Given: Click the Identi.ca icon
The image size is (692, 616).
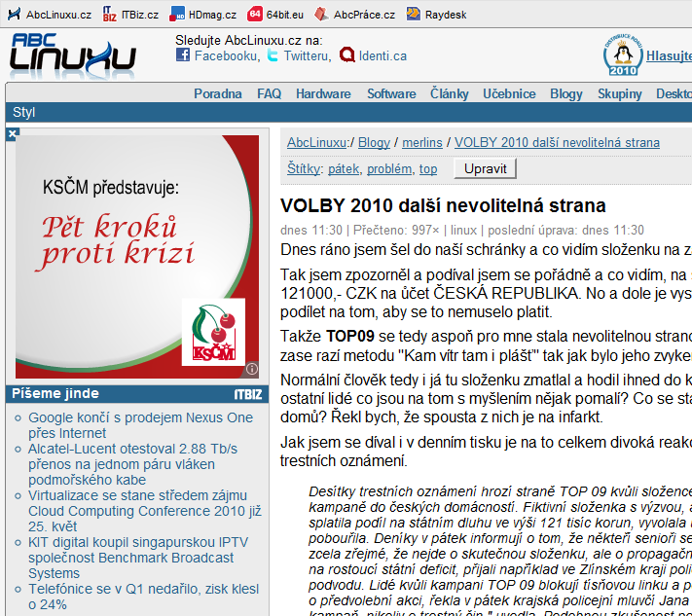Looking at the screenshot, I should pos(346,55).
